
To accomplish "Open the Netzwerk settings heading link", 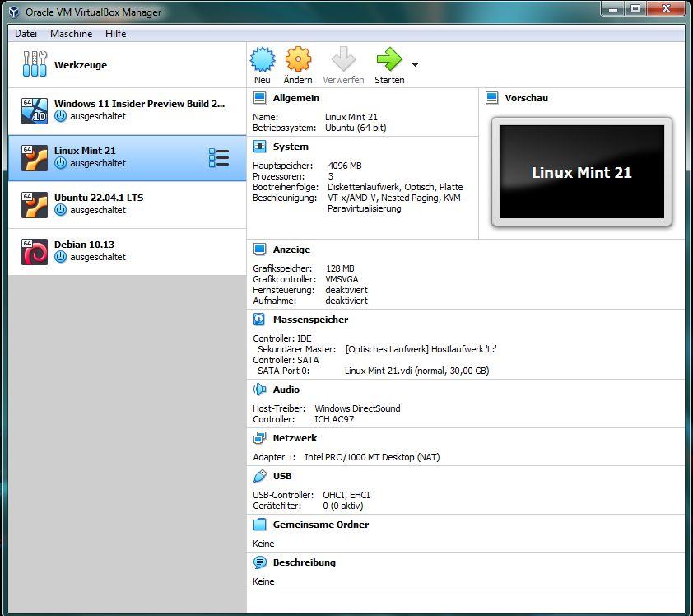I will tap(295, 438).
